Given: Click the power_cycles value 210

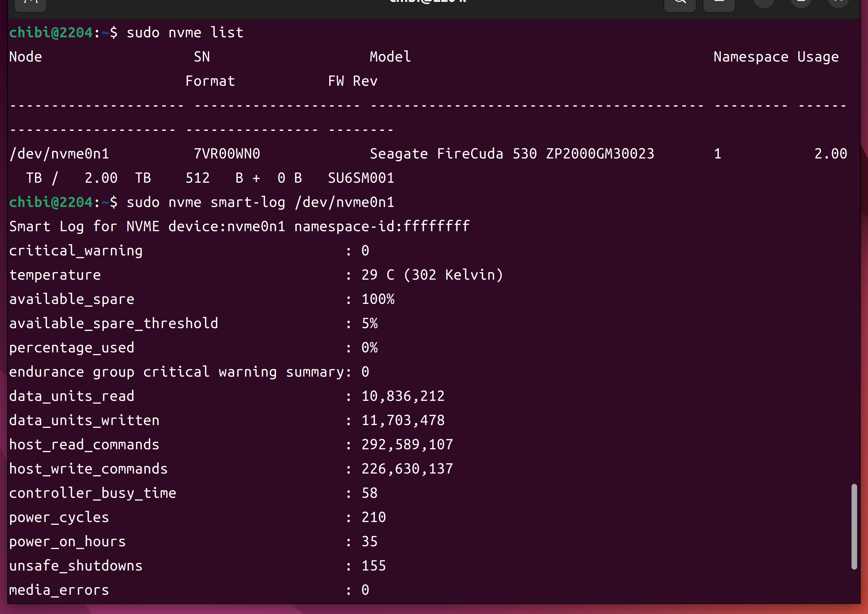Looking at the screenshot, I should click(x=373, y=517).
